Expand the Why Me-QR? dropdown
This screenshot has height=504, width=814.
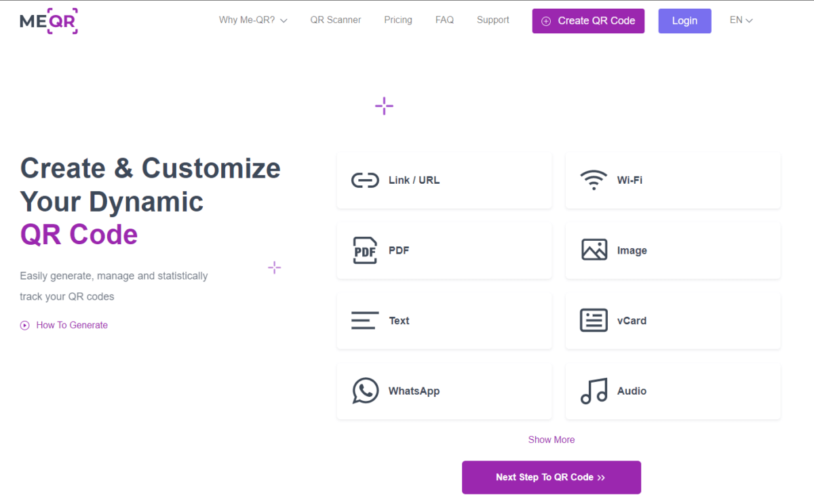[253, 20]
